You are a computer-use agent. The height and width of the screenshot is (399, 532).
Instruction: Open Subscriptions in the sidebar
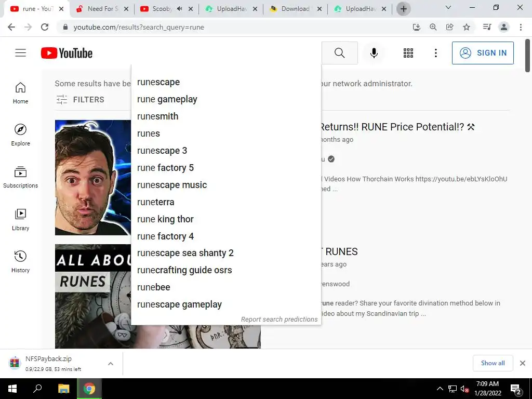click(20, 177)
